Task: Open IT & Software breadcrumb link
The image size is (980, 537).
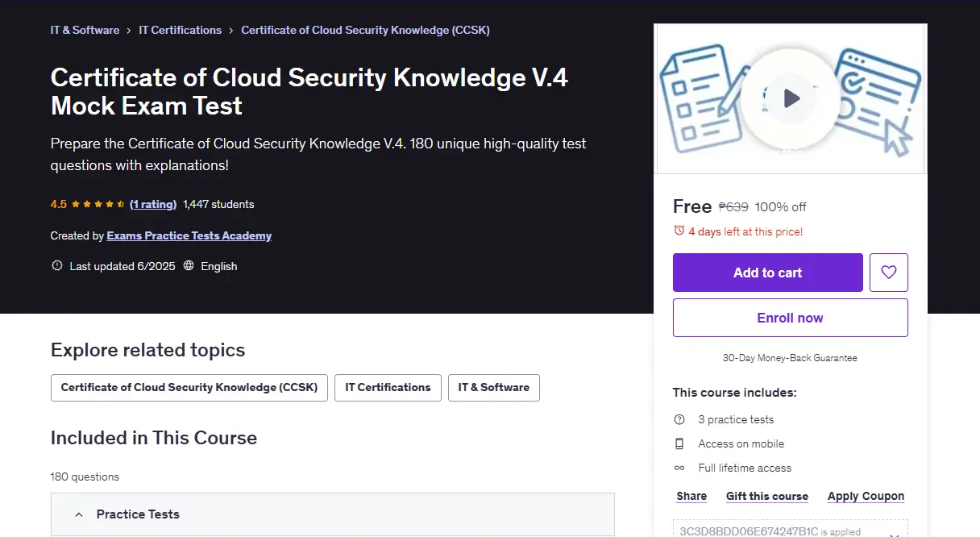Action: click(x=85, y=30)
